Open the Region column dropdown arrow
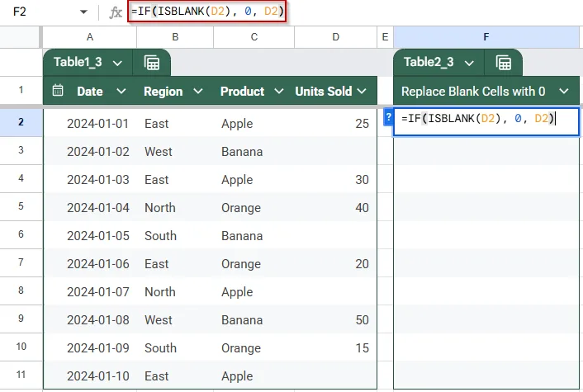Image resolution: width=583 pixels, height=392 pixels. pyautogui.click(x=198, y=91)
